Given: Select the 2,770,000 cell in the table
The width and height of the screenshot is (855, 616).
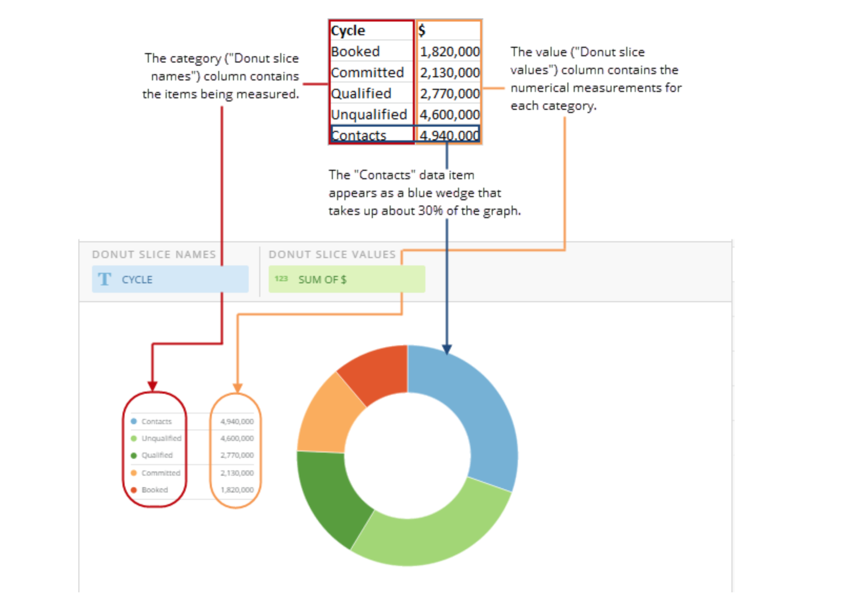Looking at the screenshot, I should tap(449, 94).
